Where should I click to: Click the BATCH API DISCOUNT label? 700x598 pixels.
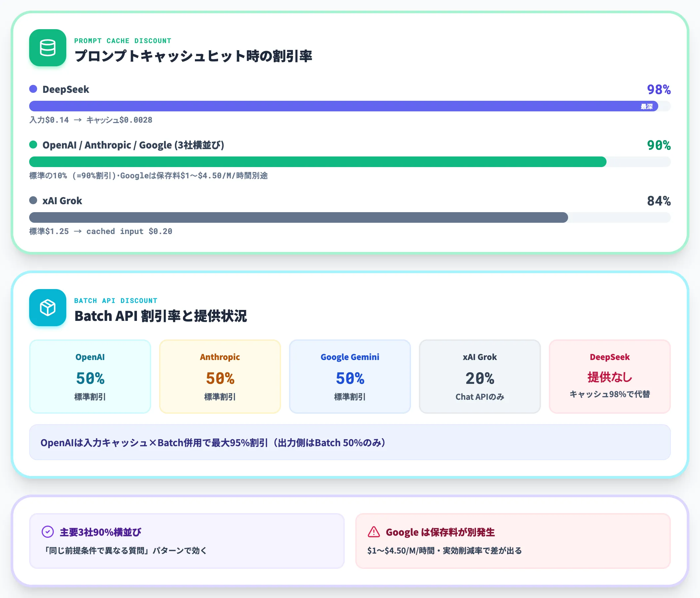pyautogui.click(x=116, y=301)
